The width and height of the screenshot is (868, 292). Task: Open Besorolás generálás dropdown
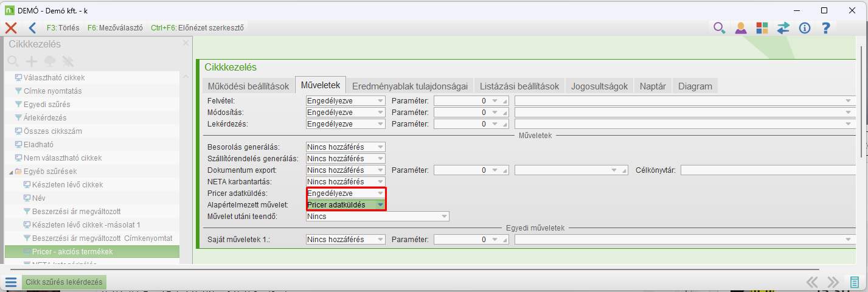click(x=345, y=147)
